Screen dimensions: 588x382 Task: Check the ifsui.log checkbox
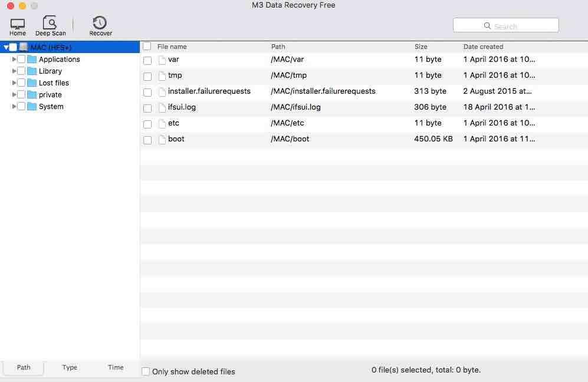147,108
